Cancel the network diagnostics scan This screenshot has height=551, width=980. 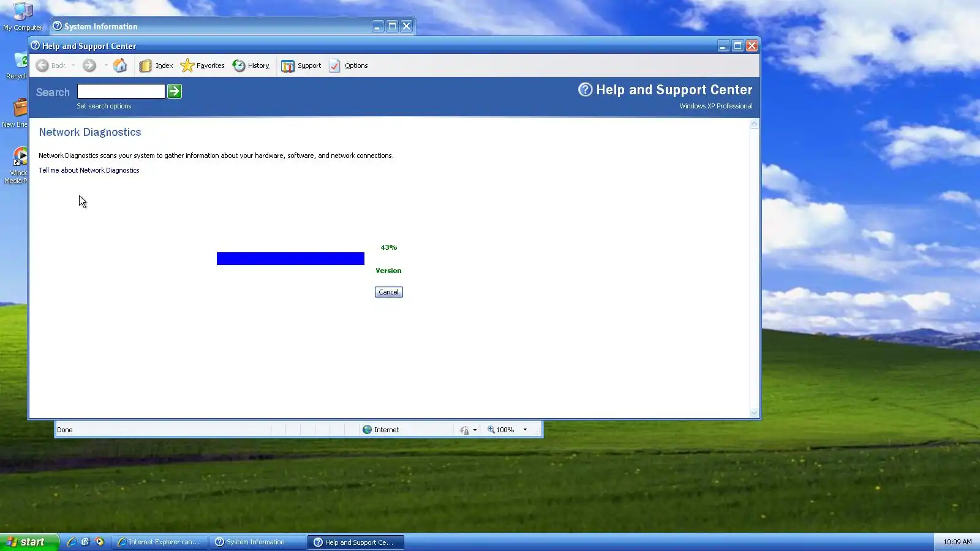click(389, 292)
